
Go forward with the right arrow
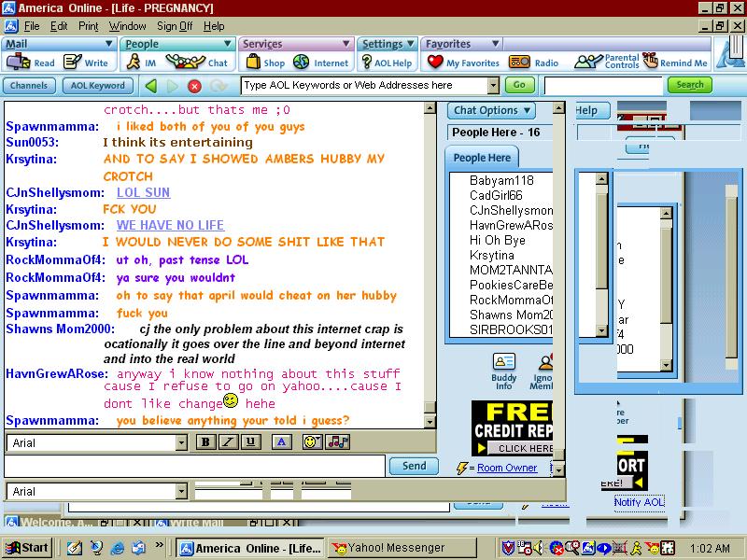173,86
